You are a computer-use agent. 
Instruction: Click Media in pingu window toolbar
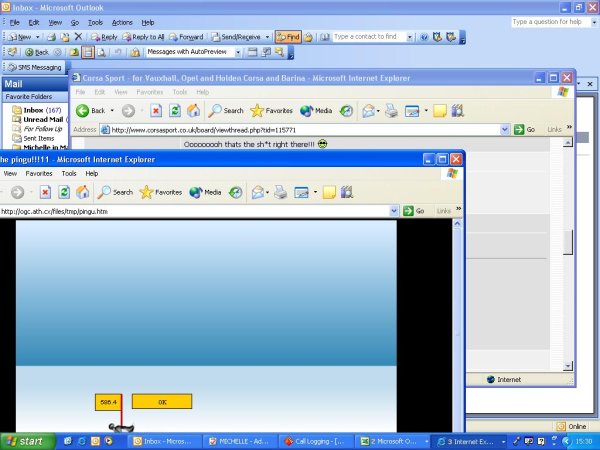[205, 192]
